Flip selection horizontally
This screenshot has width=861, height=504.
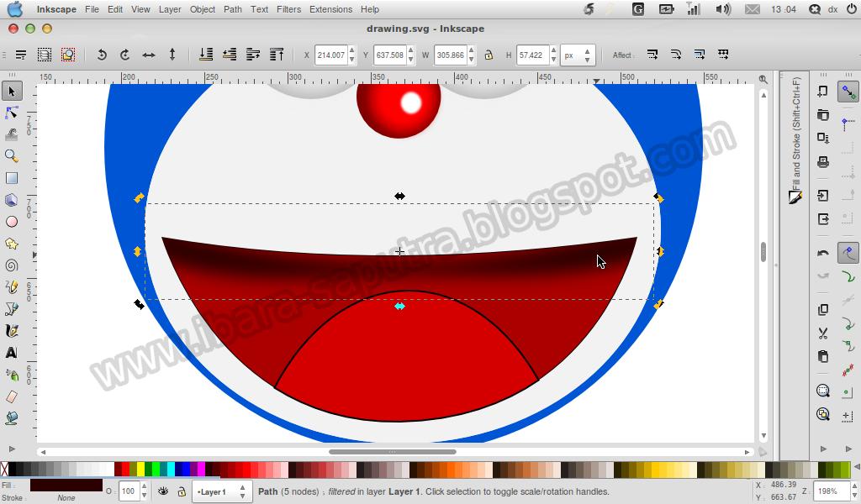(149, 55)
